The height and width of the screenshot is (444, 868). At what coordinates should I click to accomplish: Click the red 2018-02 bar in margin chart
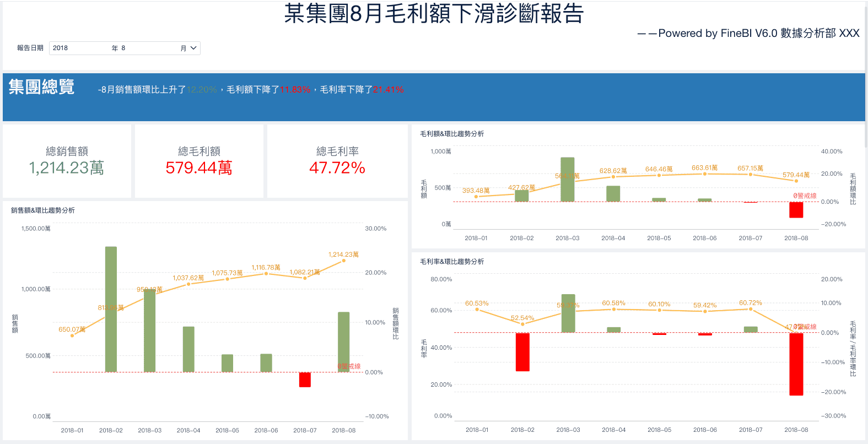pos(522,352)
